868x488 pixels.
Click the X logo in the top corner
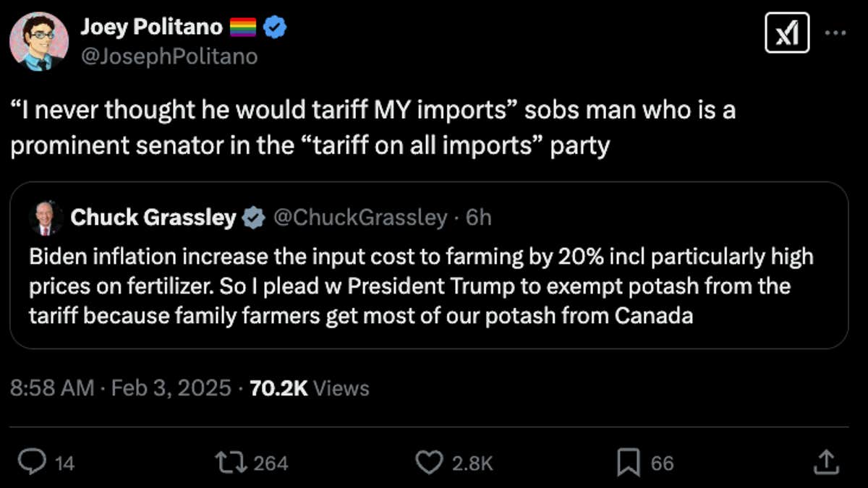pos(787,33)
